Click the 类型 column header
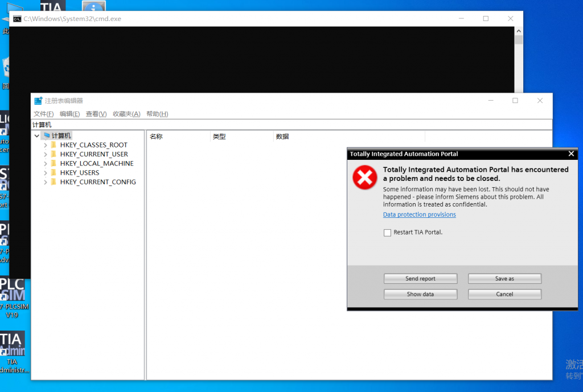583x392 pixels. 241,137
